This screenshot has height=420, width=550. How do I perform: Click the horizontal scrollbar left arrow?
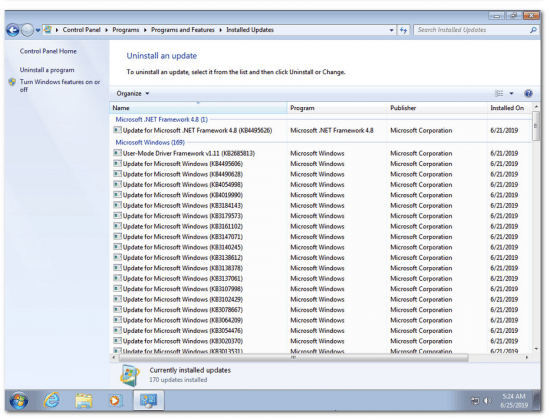pyautogui.click(x=113, y=358)
